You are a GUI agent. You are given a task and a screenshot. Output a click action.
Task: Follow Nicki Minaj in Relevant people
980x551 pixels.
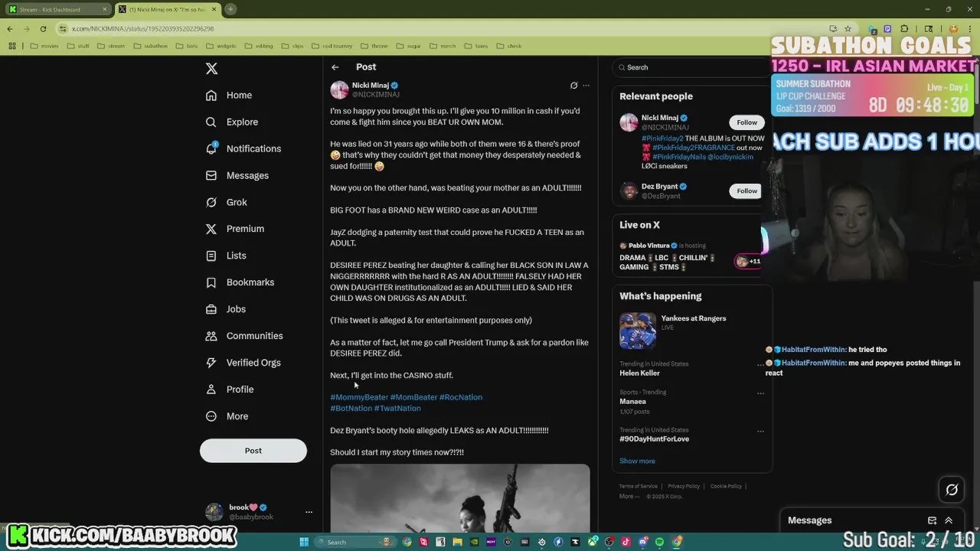click(x=746, y=122)
